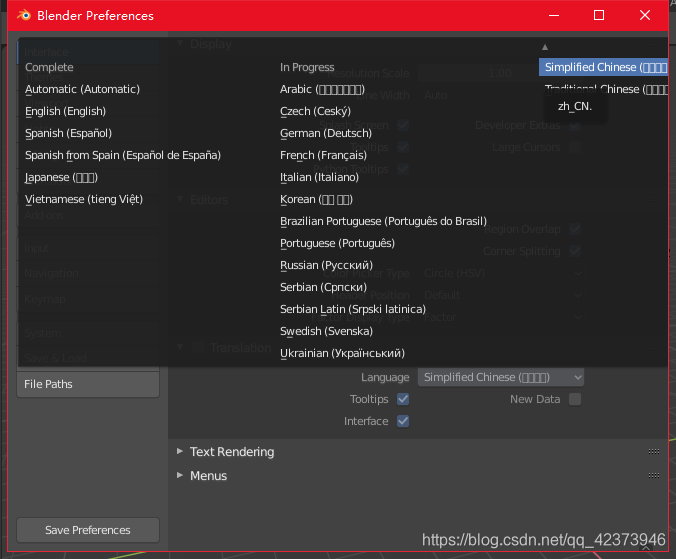Click the Save Preferences button
676x559 pixels.
tap(88, 530)
